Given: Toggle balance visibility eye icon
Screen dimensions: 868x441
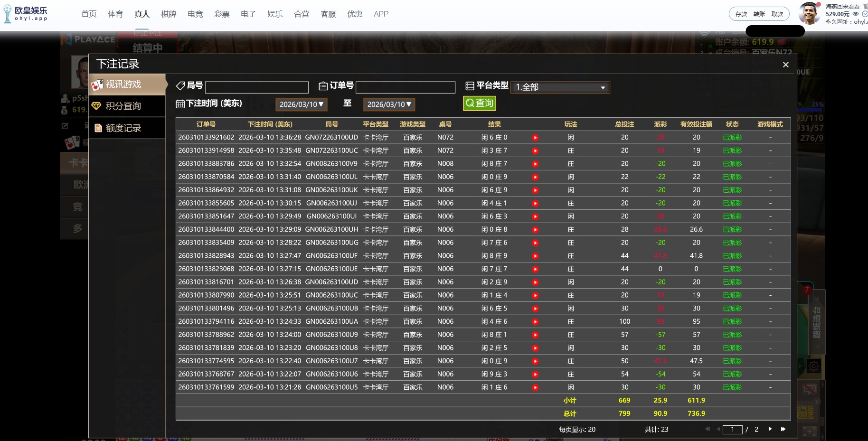Looking at the screenshot, I should click(856, 14).
